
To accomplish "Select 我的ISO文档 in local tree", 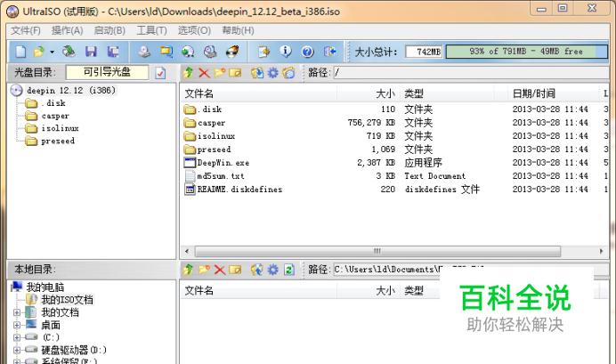I will click(68, 300).
